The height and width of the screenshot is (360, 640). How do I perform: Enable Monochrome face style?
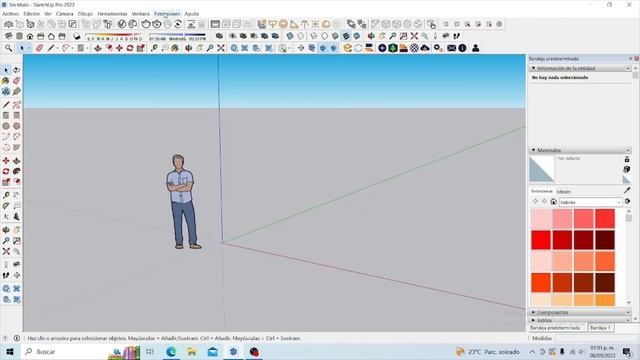click(x=356, y=36)
